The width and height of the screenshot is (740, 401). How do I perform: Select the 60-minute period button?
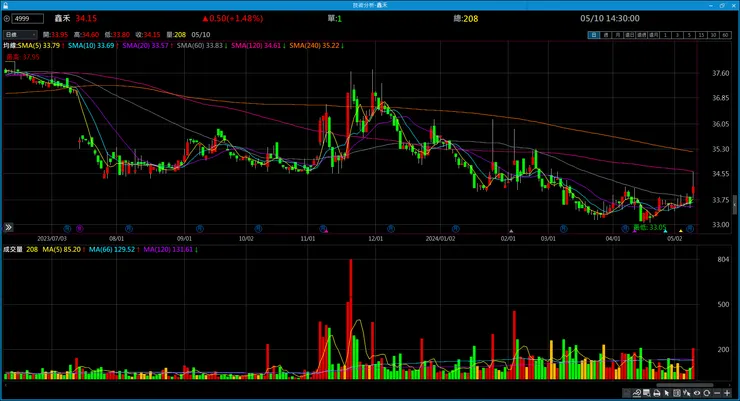coord(725,35)
